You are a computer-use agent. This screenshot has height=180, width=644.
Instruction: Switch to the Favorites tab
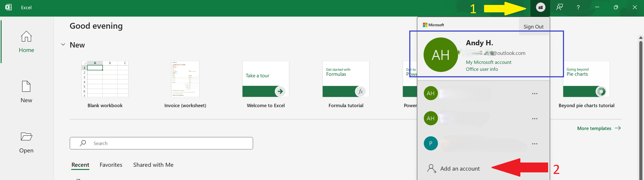111,165
